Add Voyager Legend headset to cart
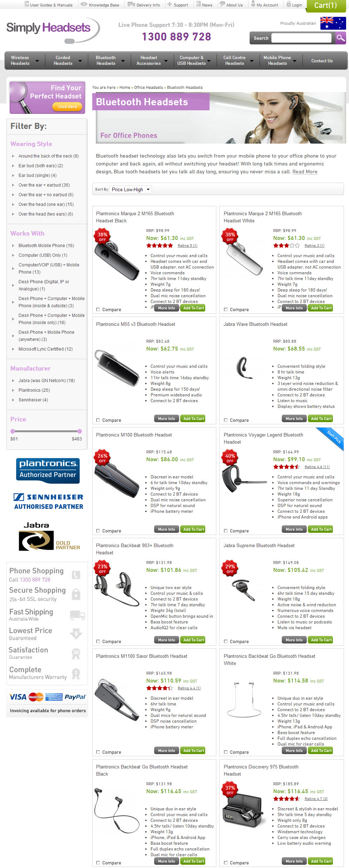This screenshot has width=349, height=868. (320, 529)
